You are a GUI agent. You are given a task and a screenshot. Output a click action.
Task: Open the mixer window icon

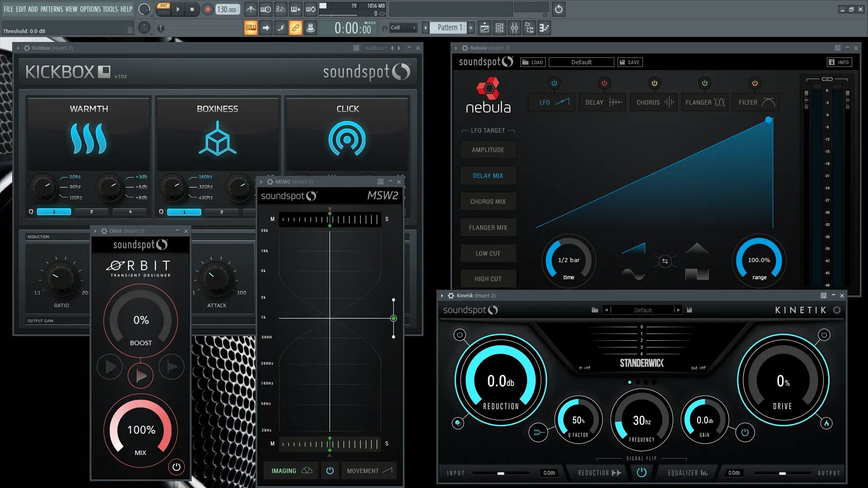click(514, 28)
